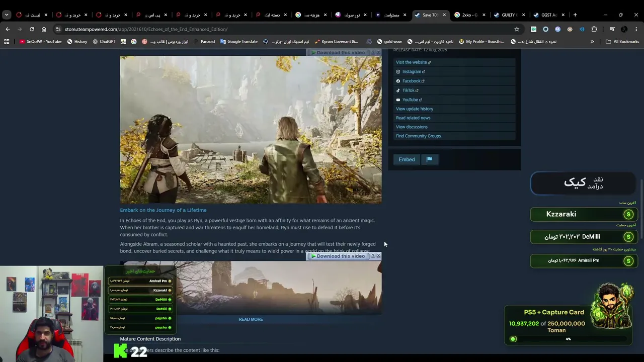
Task: Switch to the GUILTY G tab
Action: 508,15
